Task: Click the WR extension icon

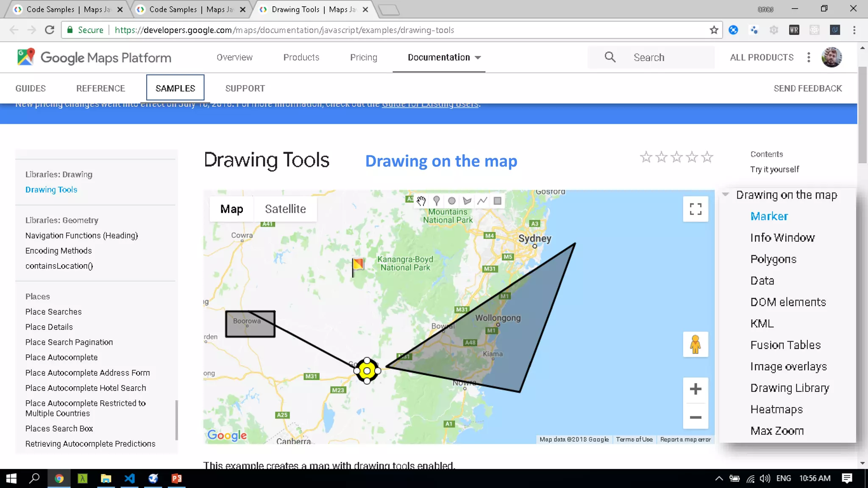Action: pyautogui.click(x=794, y=30)
